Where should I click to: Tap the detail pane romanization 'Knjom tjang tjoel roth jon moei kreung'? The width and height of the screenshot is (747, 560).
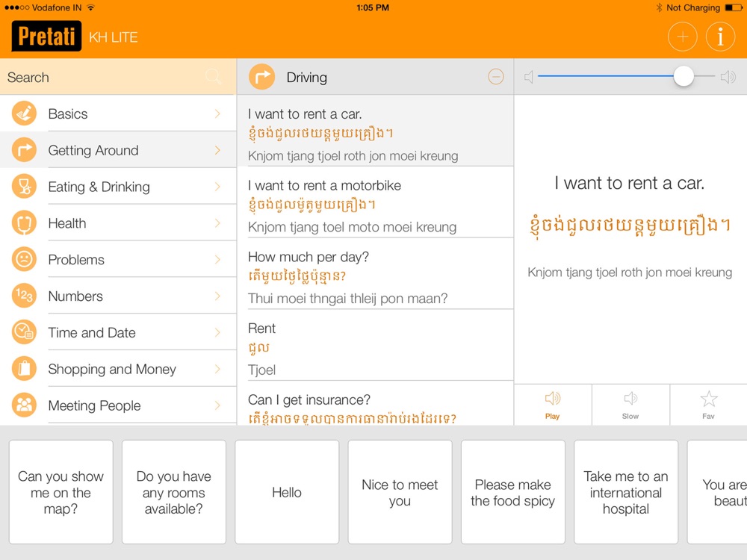(629, 273)
